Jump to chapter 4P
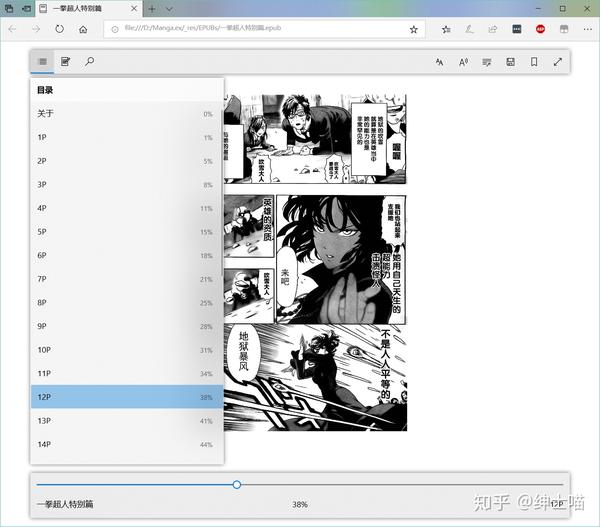This screenshot has height=527, width=600. [x=127, y=208]
